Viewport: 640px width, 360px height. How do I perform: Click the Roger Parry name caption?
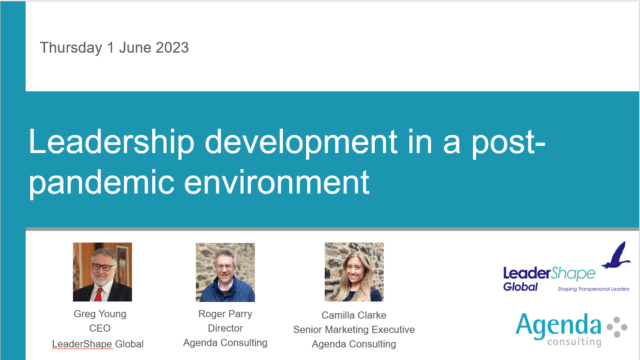click(225, 314)
